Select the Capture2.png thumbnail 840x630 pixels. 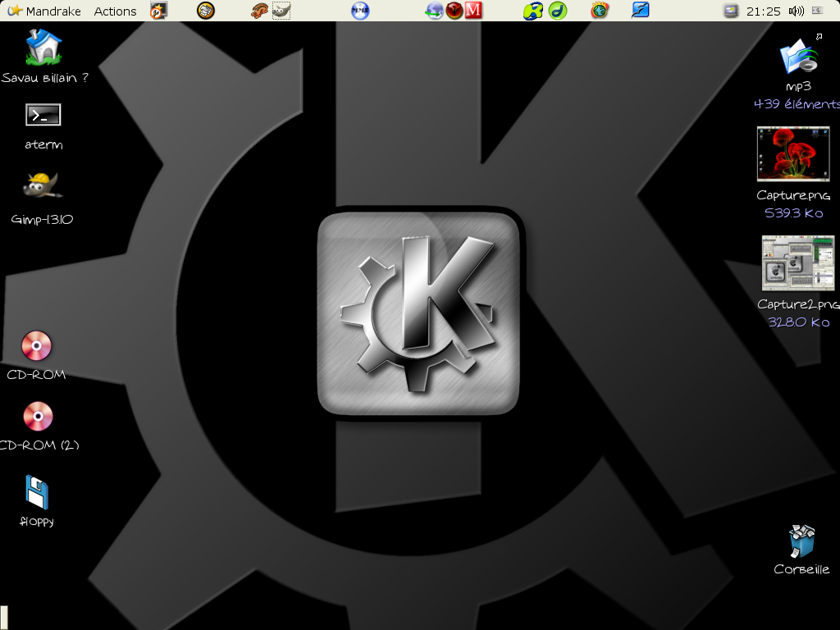coord(798,263)
